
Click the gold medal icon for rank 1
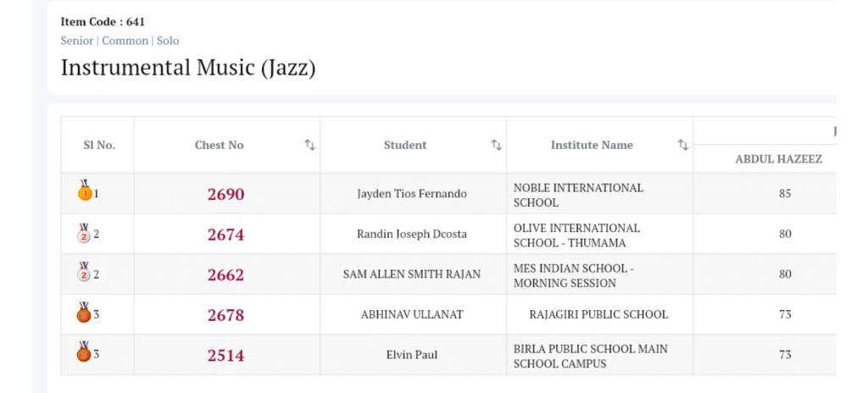click(85, 192)
